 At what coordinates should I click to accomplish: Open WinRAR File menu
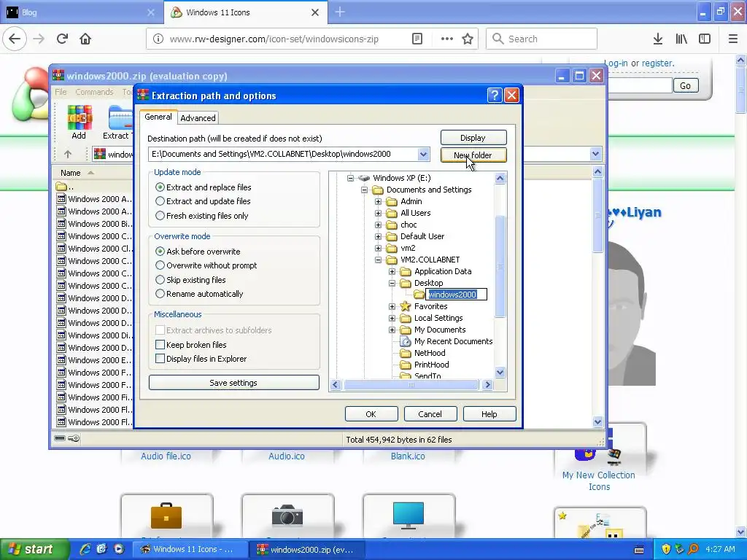pos(61,91)
